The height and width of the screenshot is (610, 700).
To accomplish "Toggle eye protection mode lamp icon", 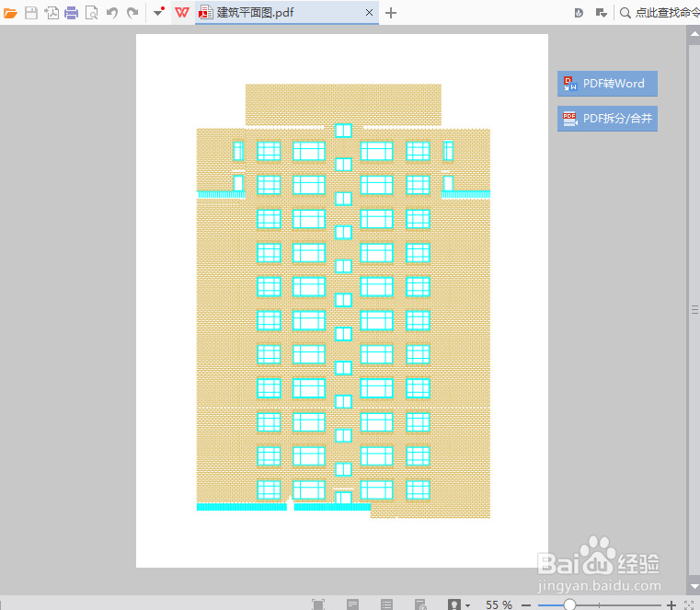I will tap(454, 604).
